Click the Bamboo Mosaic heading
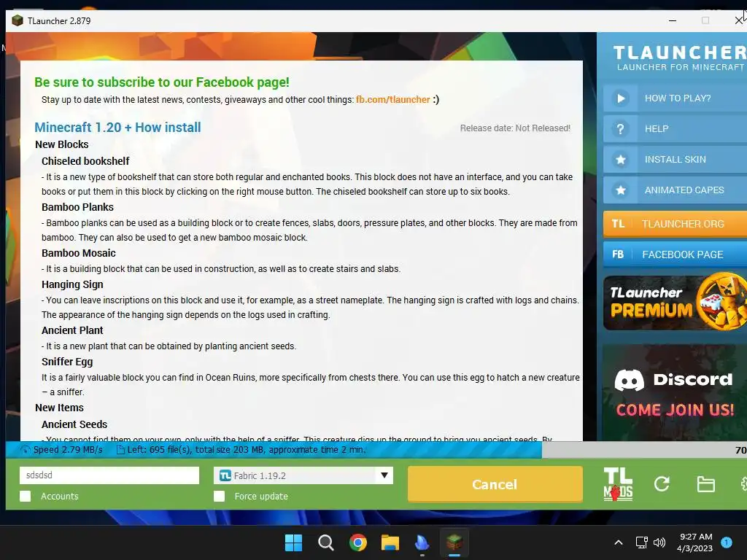The height and width of the screenshot is (560, 747). pyautogui.click(x=79, y=253)
